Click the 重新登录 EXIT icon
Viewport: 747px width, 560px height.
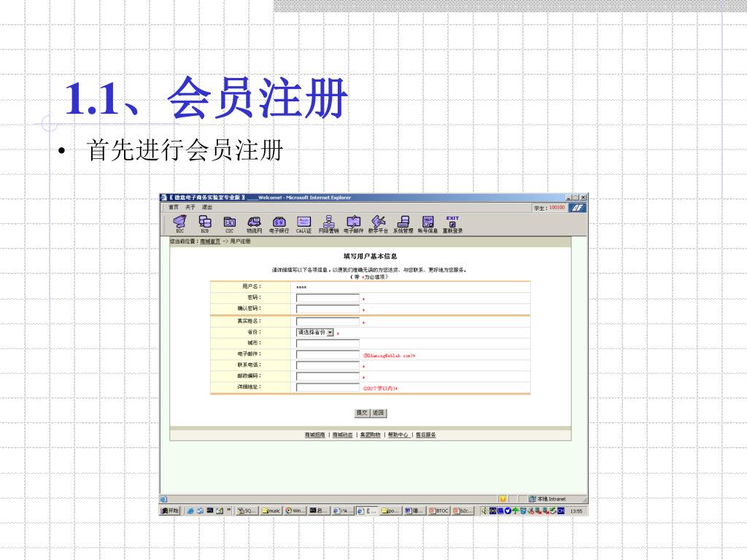(x=452, y=224)
